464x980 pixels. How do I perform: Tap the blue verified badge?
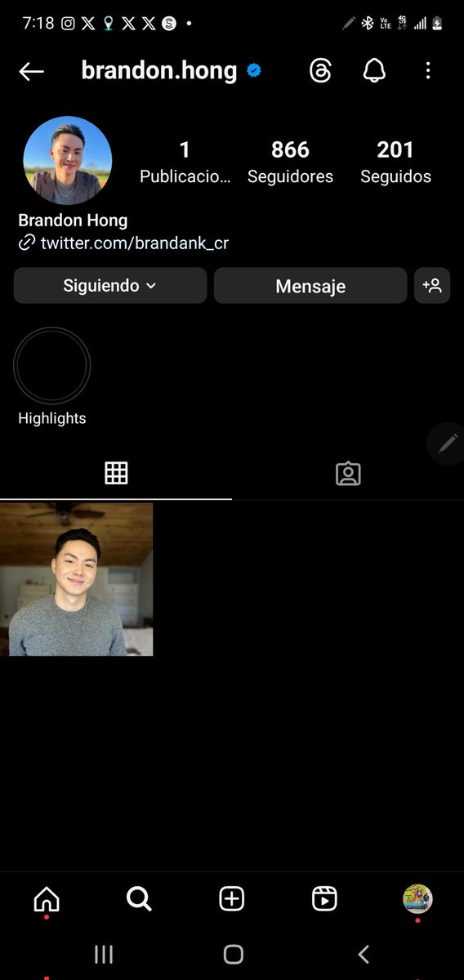pyautogui.click(x=254, y=71)
